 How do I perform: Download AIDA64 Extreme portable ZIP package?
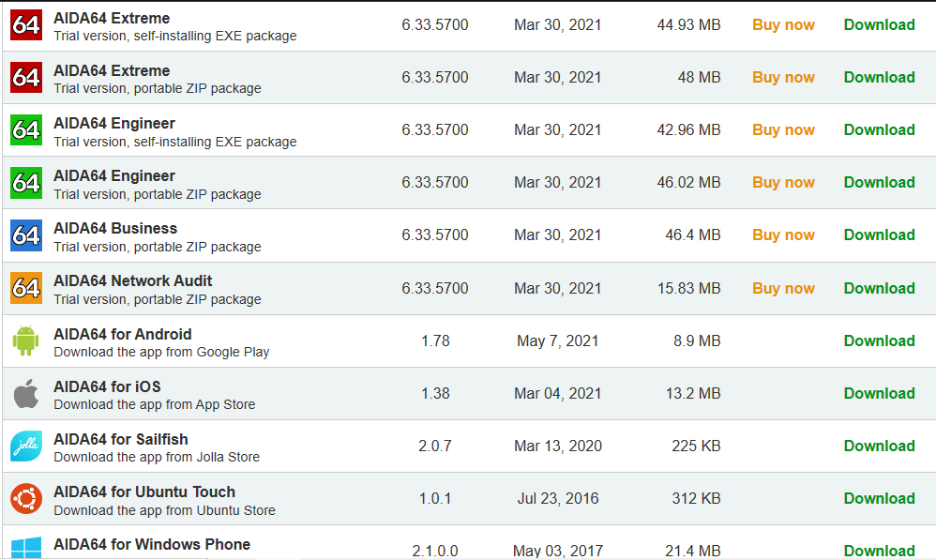click(x=879, y=78)
